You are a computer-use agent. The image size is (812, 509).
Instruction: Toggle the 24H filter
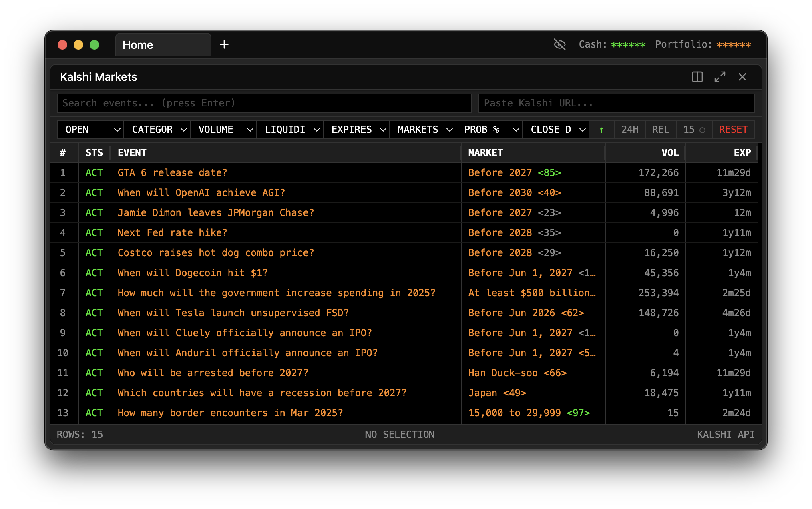pyautogui.click(x=629, y=130)
